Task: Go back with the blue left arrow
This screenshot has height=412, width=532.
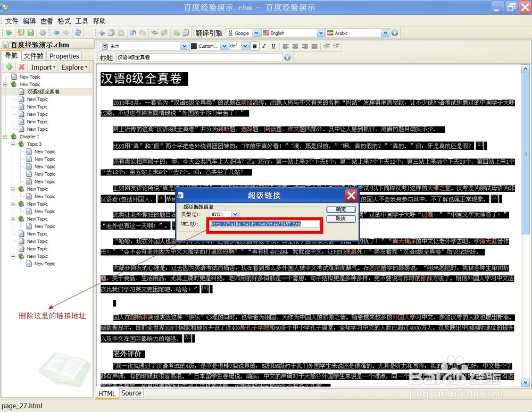Action: pos(56,33)
